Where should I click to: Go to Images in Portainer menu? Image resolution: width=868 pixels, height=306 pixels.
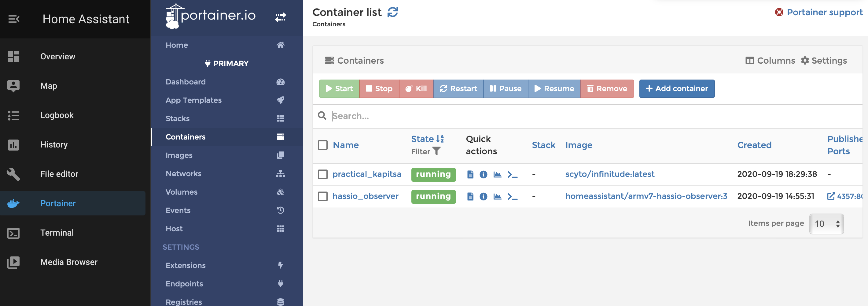(x=179, y=155)
